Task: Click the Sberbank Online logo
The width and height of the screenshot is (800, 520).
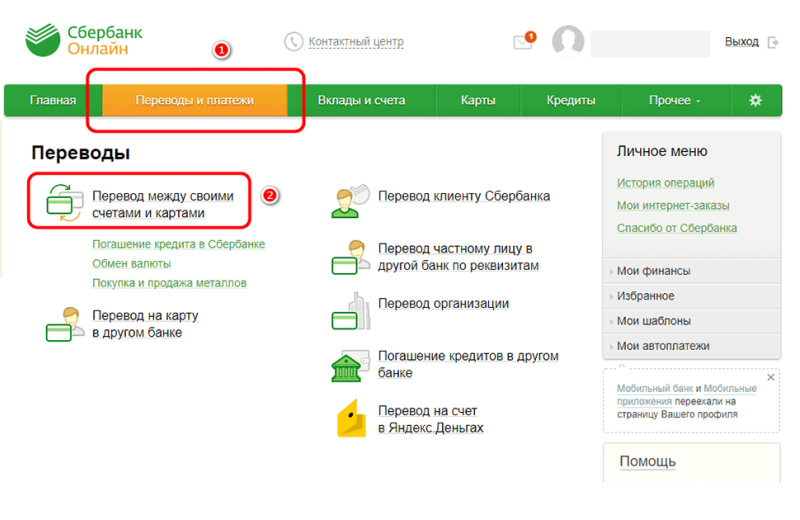Action: pos(84,41)
